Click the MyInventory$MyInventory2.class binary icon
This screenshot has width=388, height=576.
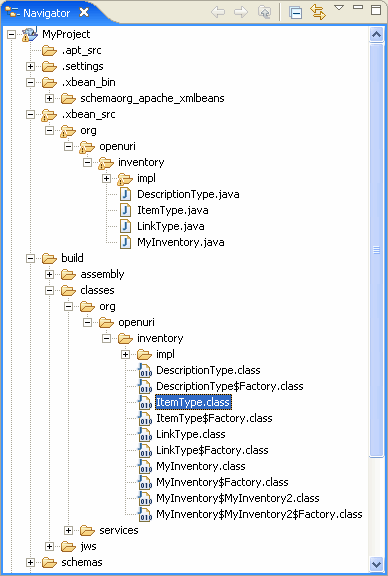145,498
